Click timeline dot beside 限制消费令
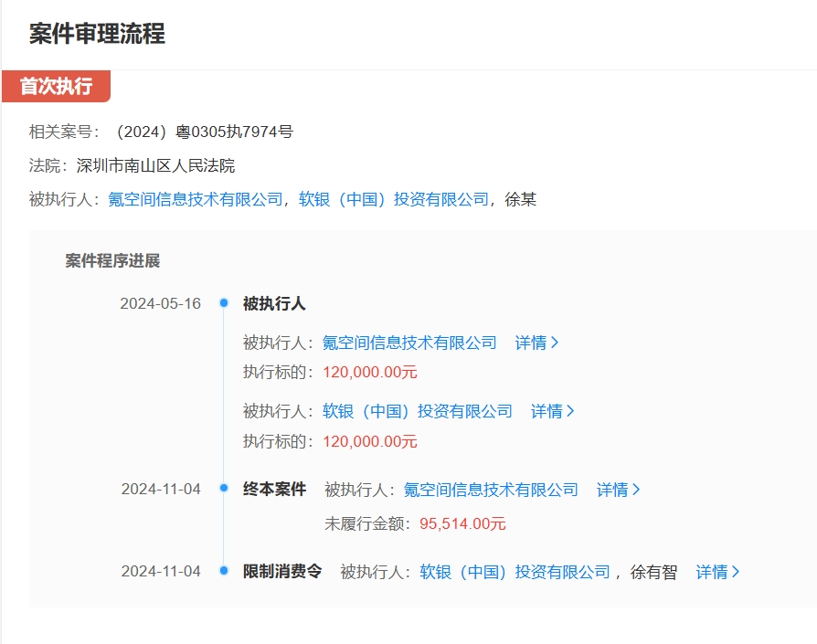Image resolution: width=817 pixels, height=644 pixels. pos(224,570)
